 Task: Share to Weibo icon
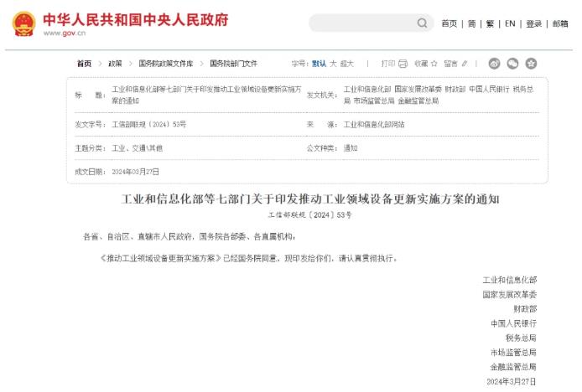(495, 64)
